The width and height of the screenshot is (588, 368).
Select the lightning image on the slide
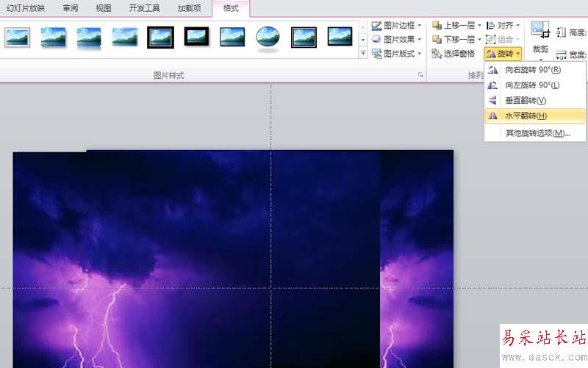click(196, 260)
